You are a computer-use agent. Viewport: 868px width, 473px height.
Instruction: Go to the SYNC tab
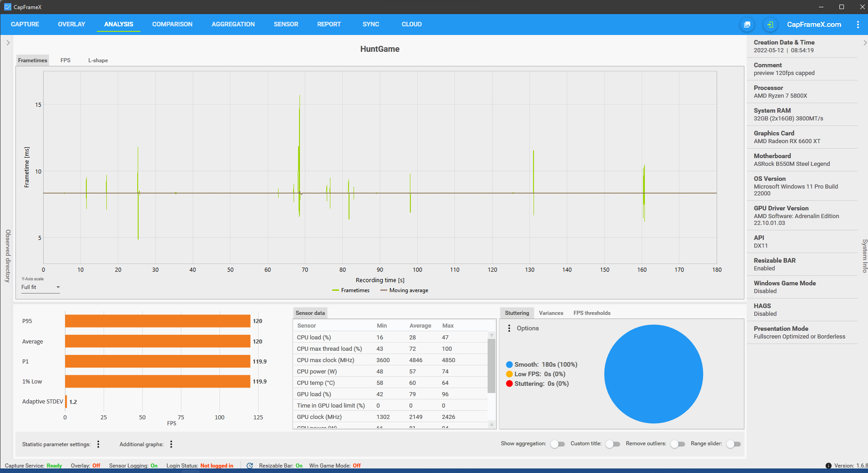coord(371,24)
